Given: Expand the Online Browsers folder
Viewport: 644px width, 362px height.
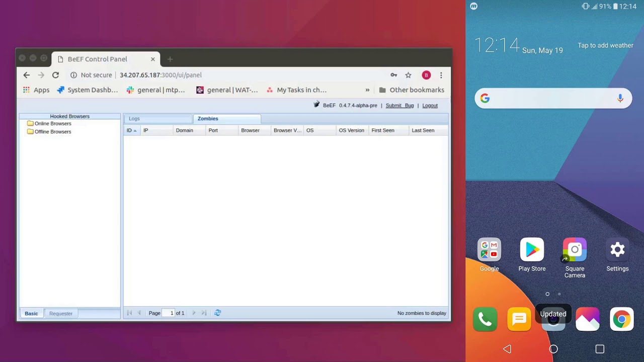Looking at the screenshot, I should (x=49, y=124).
